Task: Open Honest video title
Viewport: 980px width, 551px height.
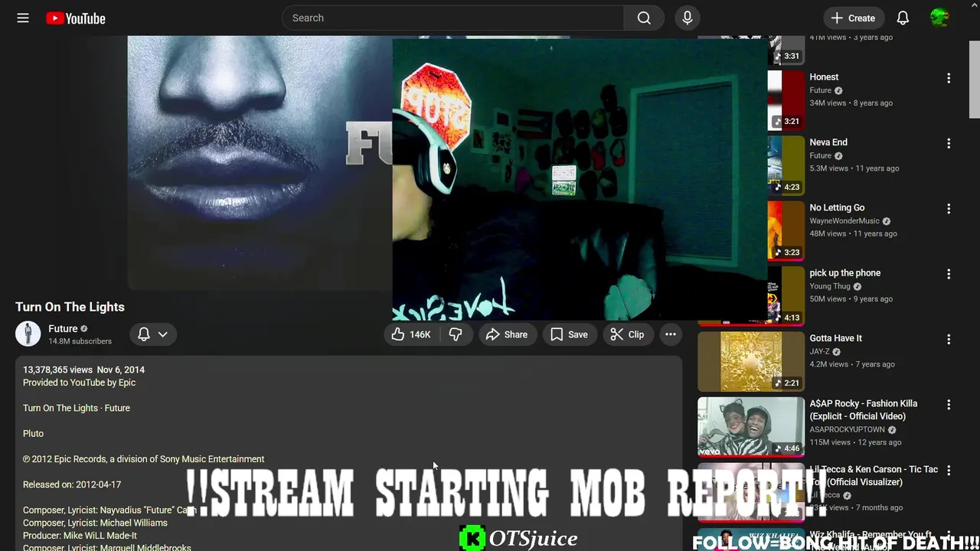Action: click(824, 77)
